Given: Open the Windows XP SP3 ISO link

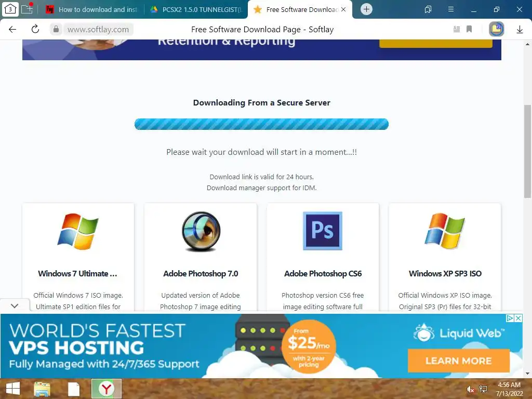Looking at the screenshot, I should pos(445,273).
